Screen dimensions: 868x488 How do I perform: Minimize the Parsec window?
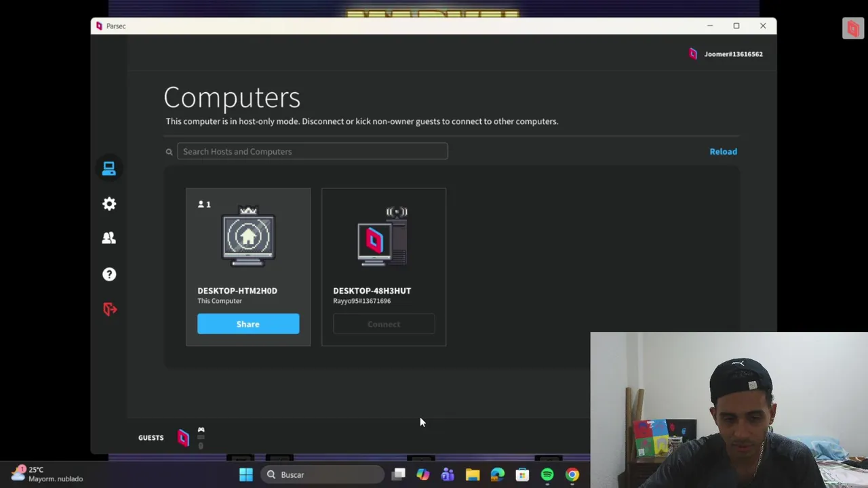tap(710, 26)
